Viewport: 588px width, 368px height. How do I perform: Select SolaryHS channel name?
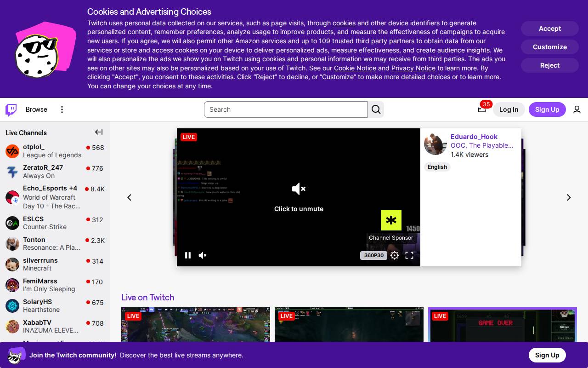click(x=38, y=302)
